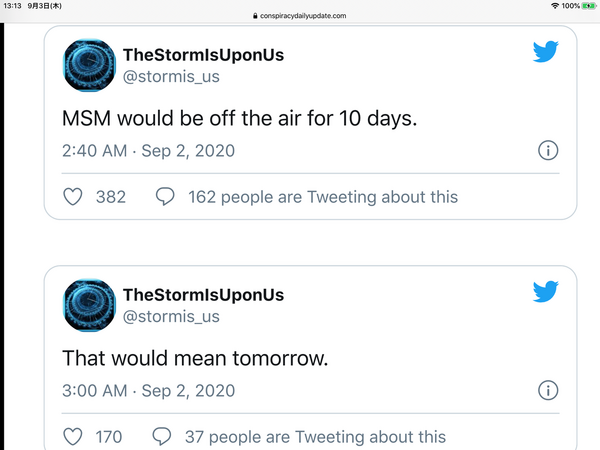Open the first tweet's TheStormIsUponUs avatar

point(90,65)
